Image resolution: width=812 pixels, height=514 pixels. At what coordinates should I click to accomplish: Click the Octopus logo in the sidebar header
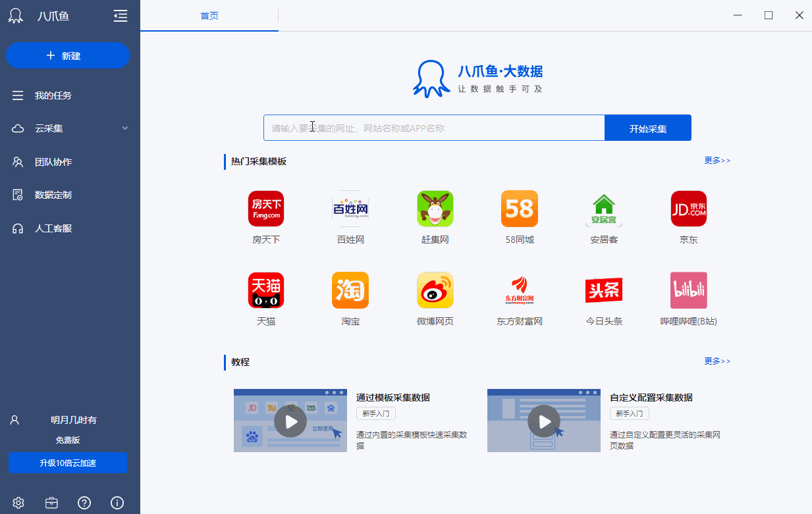point(16,16)
